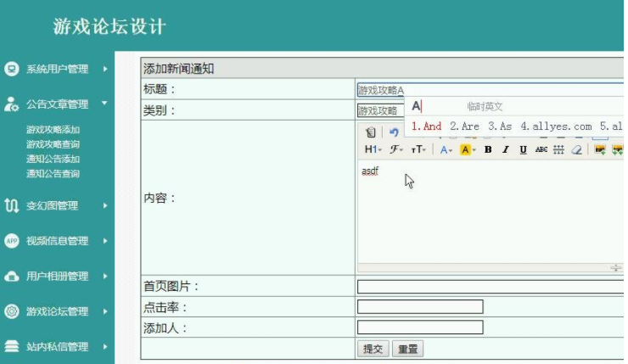
Task: Click the line height icon in editor toolbar
Action: point(558,150)
